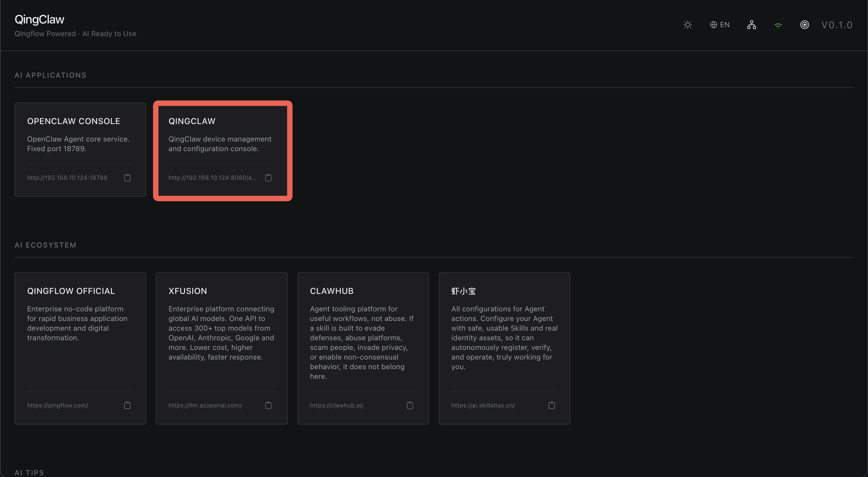
Task: Open the QingClaw application card
Action: pyautogui.click(x=222, y=149)
